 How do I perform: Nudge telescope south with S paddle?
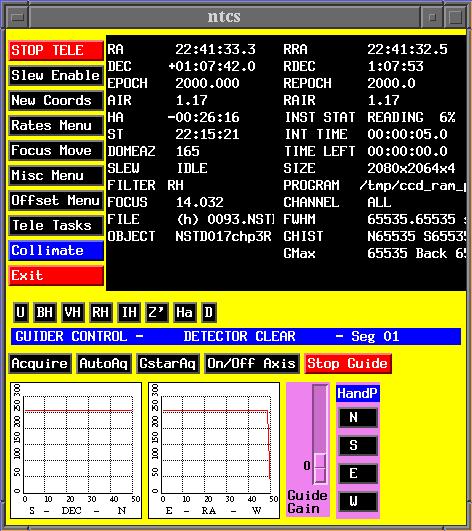coord(358,445)
